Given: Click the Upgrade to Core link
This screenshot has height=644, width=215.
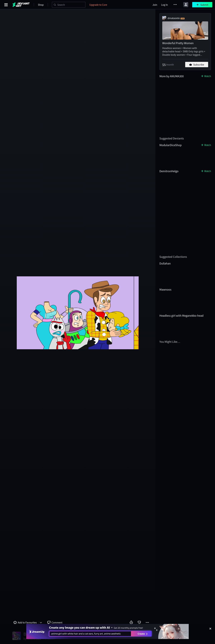Looking at the screenshot, I should tap(98, 5).
